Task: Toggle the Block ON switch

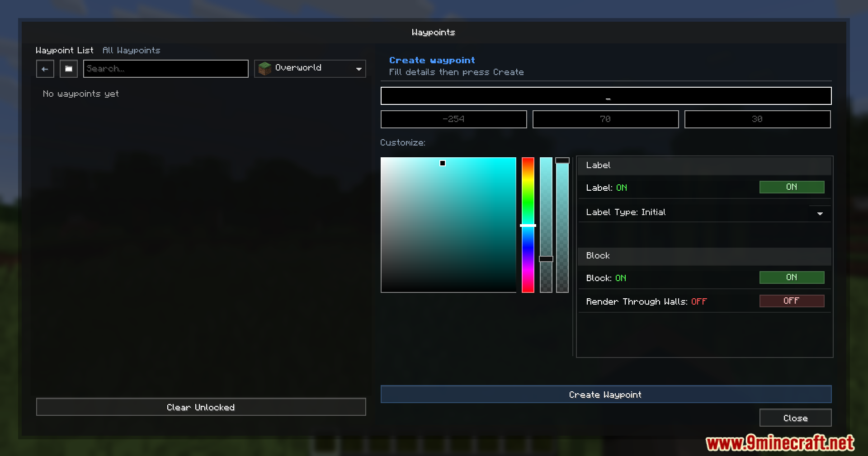Action: 792,277
